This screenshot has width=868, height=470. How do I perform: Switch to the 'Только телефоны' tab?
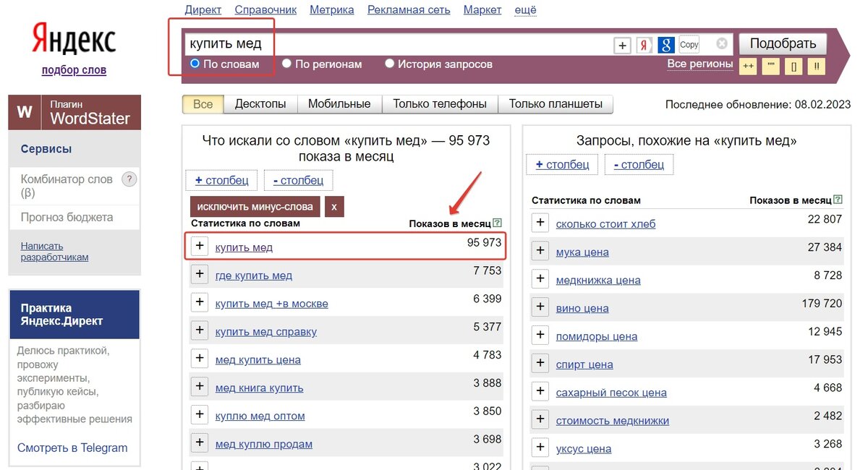[440, 104]
